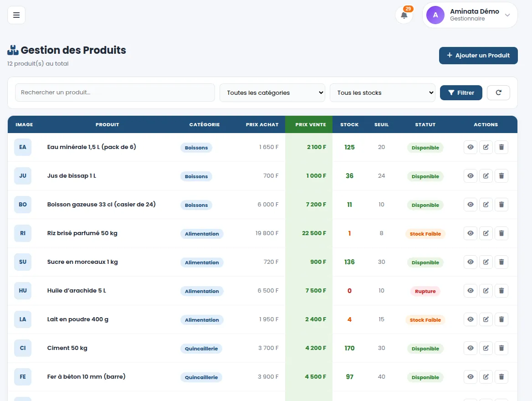
Task: Edit the Eau minérale 1,5 L product
Action: [486, 147]
